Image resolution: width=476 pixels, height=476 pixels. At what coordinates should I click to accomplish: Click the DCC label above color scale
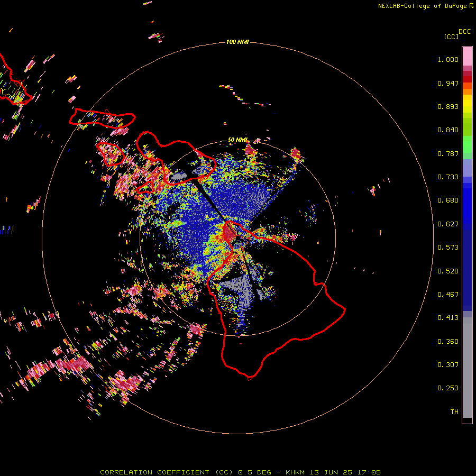pyautogui.click(x=464, y=32)
